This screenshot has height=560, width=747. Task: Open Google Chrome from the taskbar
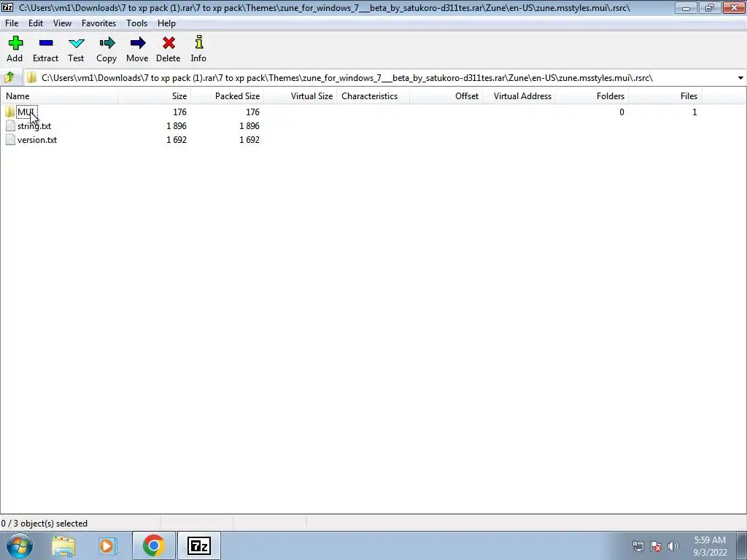click(153, 545)
